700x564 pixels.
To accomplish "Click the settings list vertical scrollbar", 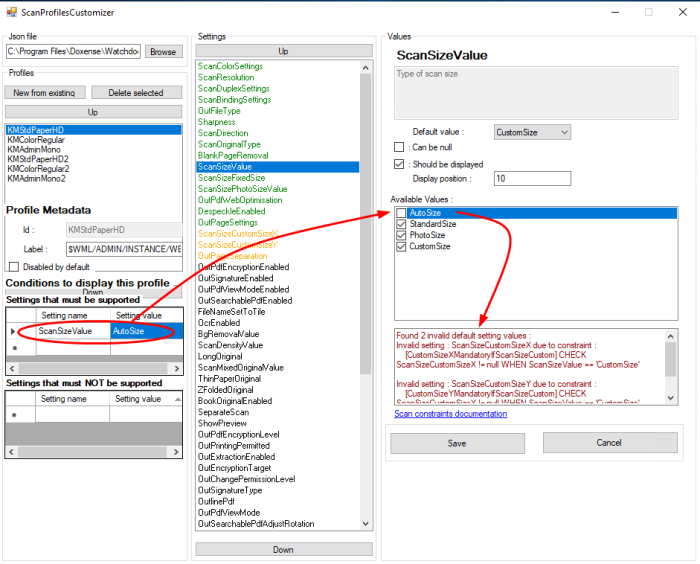I will 365,300.
